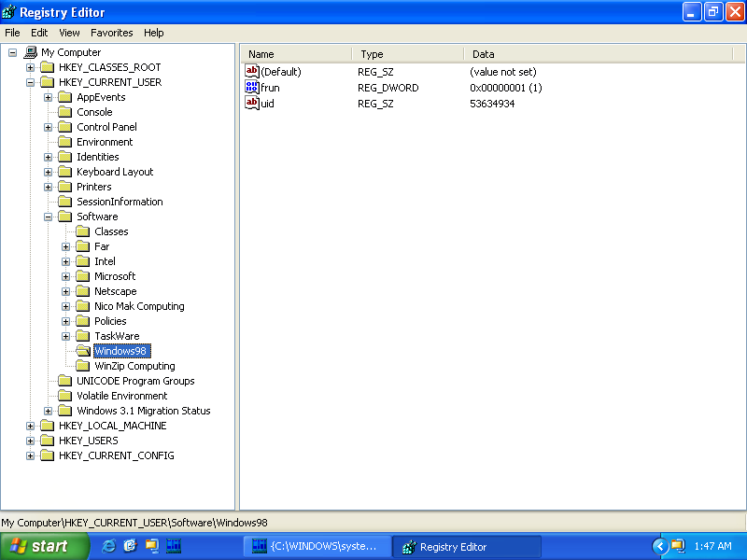Launch Outlook Express from Quick Launch
Screen dimensions: 747x560
(130, 546)
